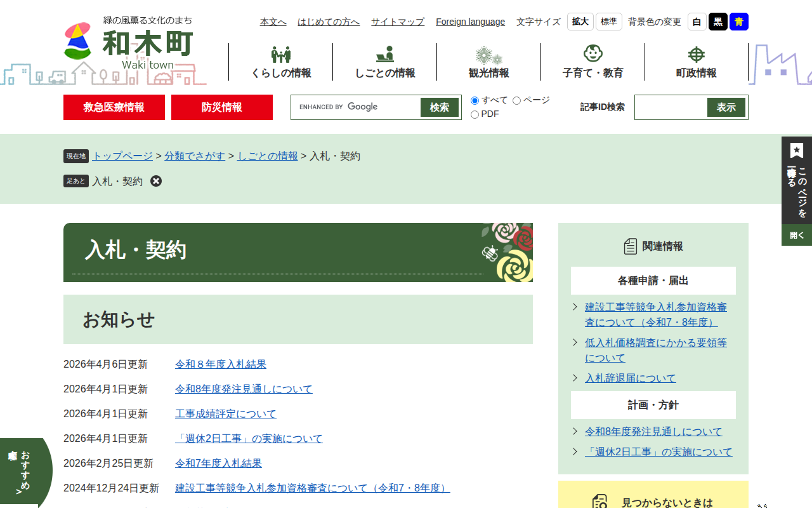
Task: Reset text size with 標準 button
Action: 609,22
